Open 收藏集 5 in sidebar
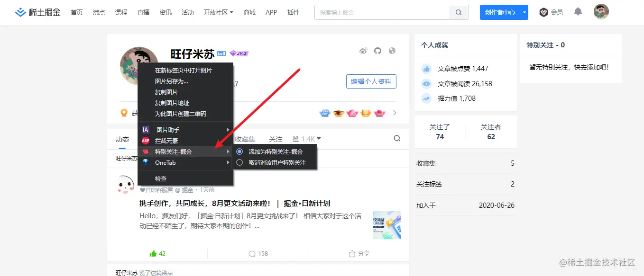This screenshot has height=276, width=644. coord(465,163)
